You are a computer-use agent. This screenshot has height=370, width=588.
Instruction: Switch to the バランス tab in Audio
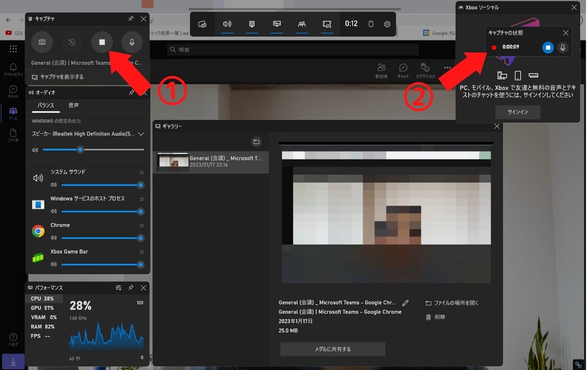(46, 105)
